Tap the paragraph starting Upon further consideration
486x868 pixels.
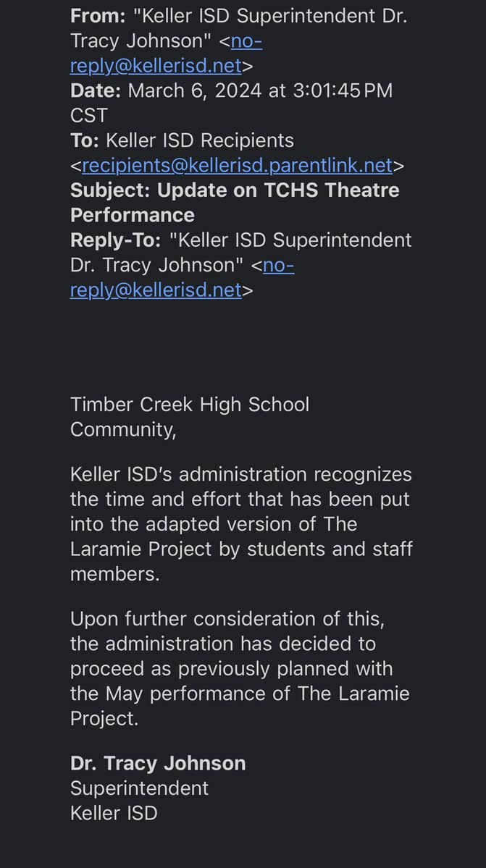pos(240,669)
